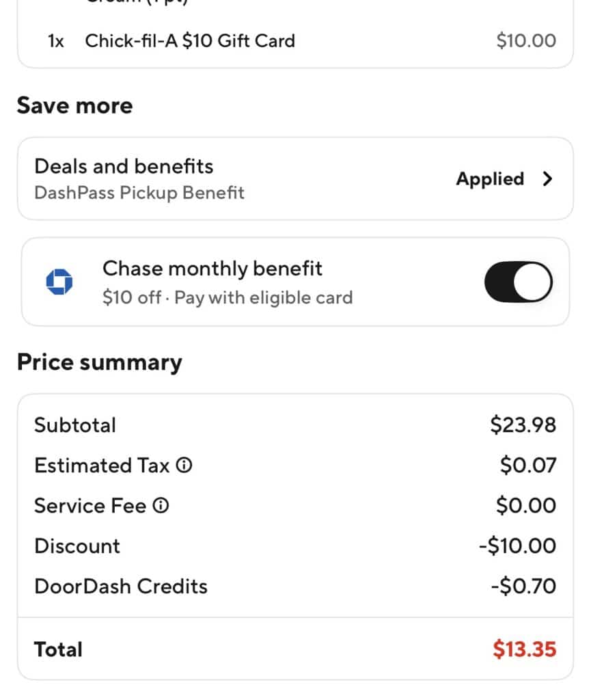Click the Applied status label
Viewport: 591px width, 700px height.
[490, 179]
